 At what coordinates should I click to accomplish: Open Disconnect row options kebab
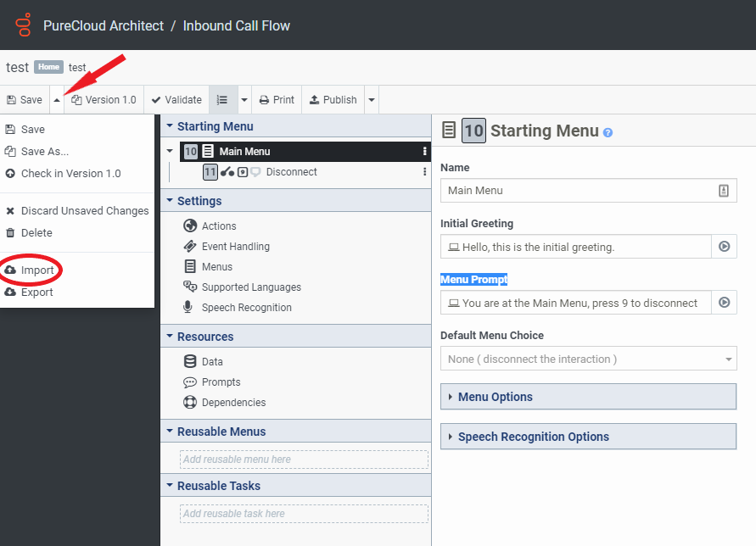[x=425, y=171]
